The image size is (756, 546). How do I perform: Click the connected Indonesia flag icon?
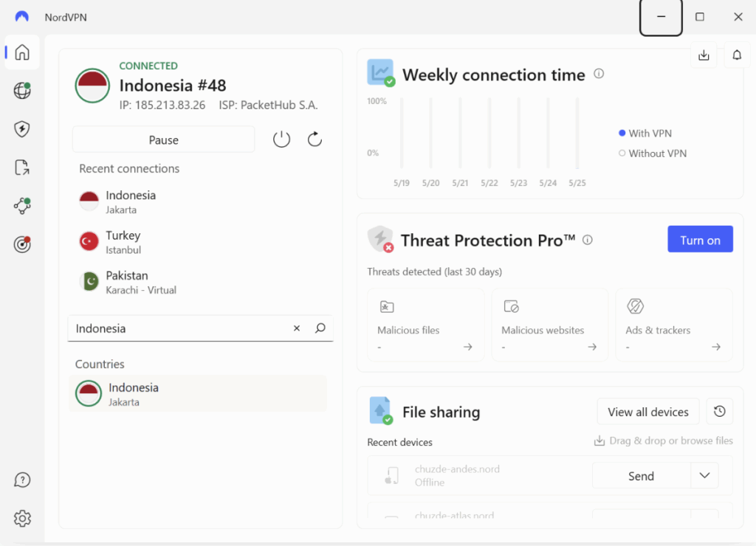point(92,86)
